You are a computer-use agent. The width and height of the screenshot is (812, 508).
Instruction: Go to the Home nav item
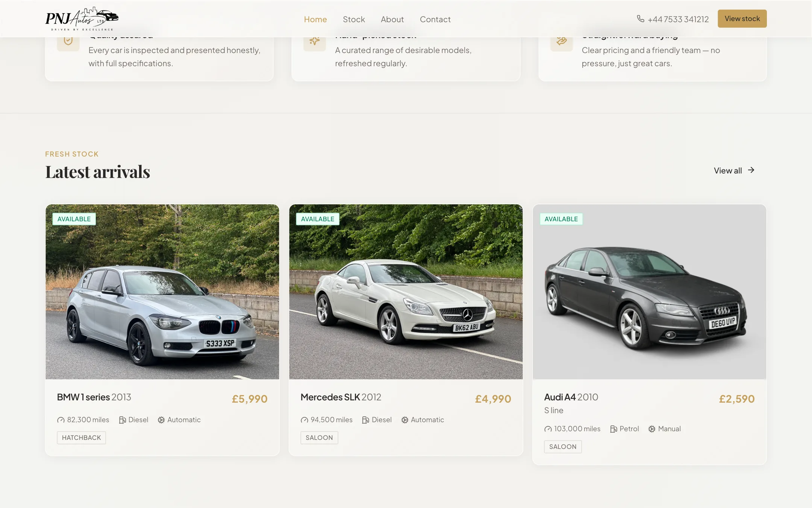click(315, 19)
